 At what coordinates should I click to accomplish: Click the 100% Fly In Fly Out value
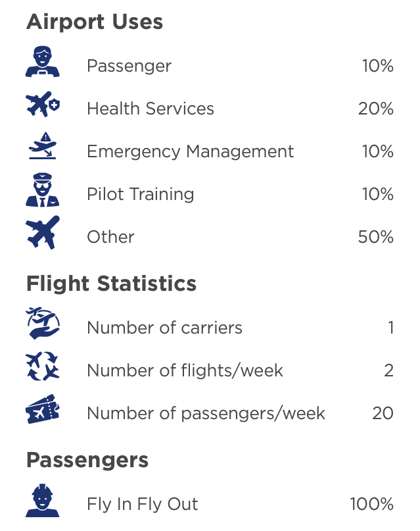click(x=371, y=504)
